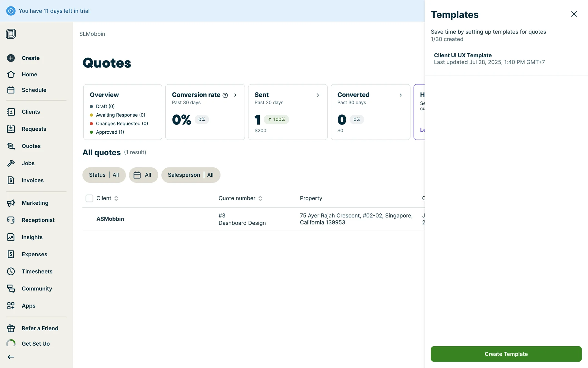Expand the Sent card chevron

point(318,95)
